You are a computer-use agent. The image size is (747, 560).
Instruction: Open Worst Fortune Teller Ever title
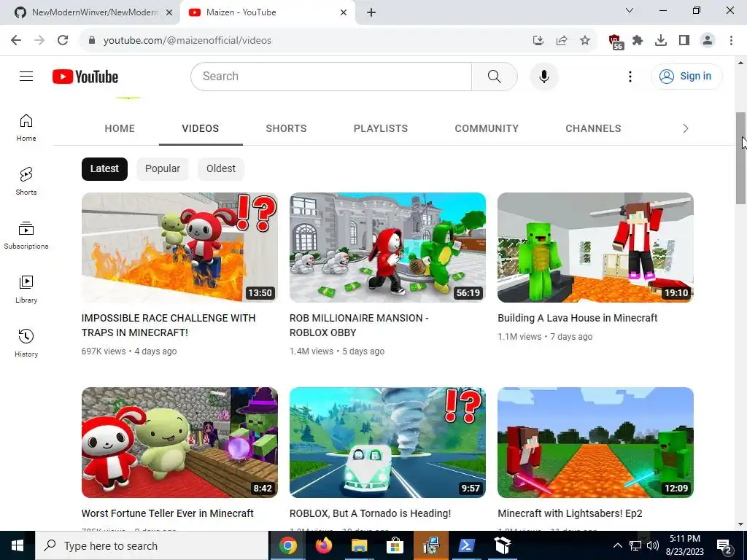167,513
